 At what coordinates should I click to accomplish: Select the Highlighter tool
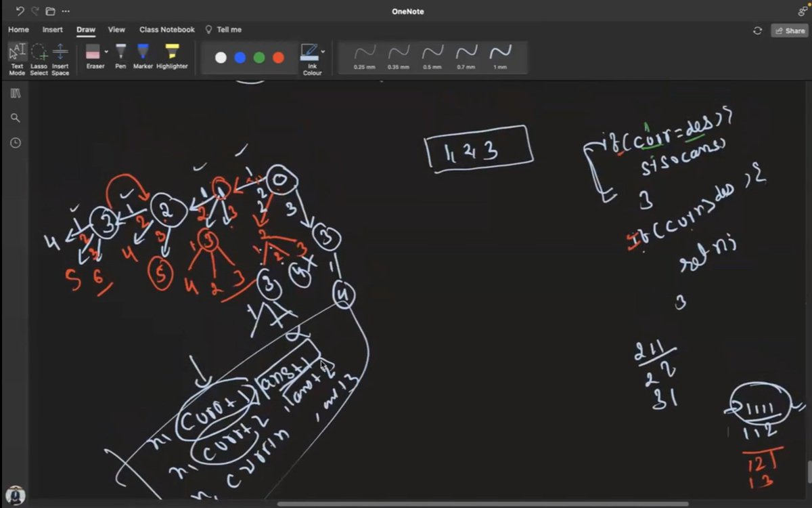pos(172,56)
